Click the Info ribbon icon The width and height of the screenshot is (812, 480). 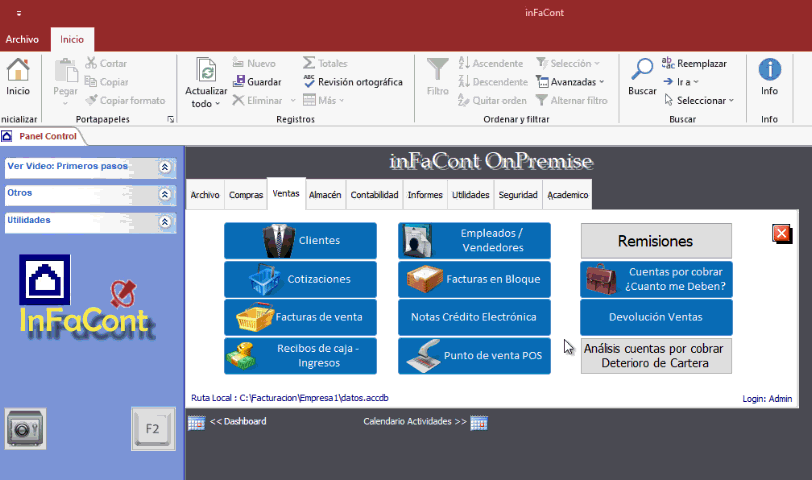point(770,69)
